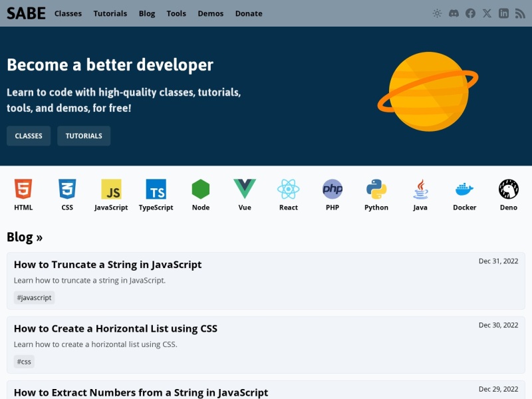Click the Dec 30, 2022 date
This screenshot has width=532, height=399.
[x=498, y=325]
